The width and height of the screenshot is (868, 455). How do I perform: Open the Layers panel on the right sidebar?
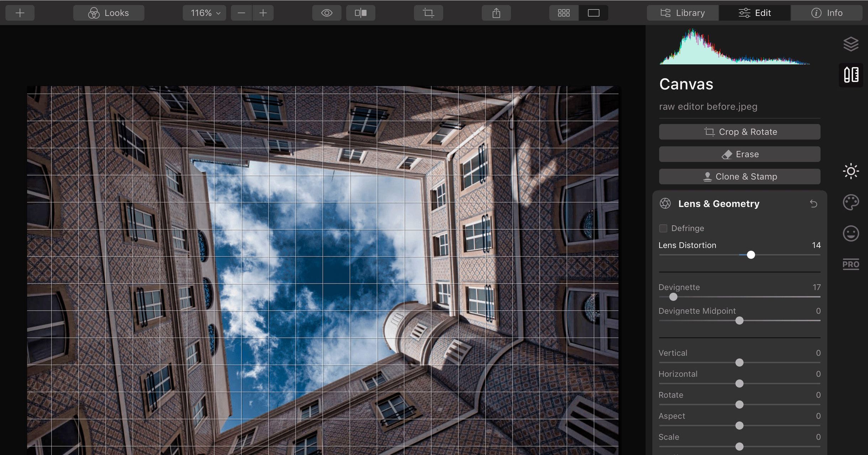tap(851, 43)
